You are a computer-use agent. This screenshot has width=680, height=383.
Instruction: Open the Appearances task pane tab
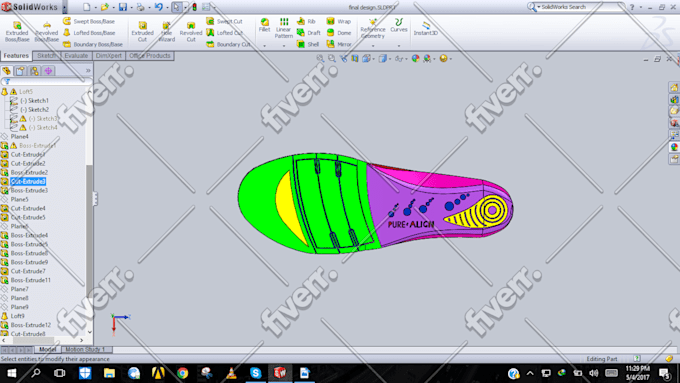[674, 147]
